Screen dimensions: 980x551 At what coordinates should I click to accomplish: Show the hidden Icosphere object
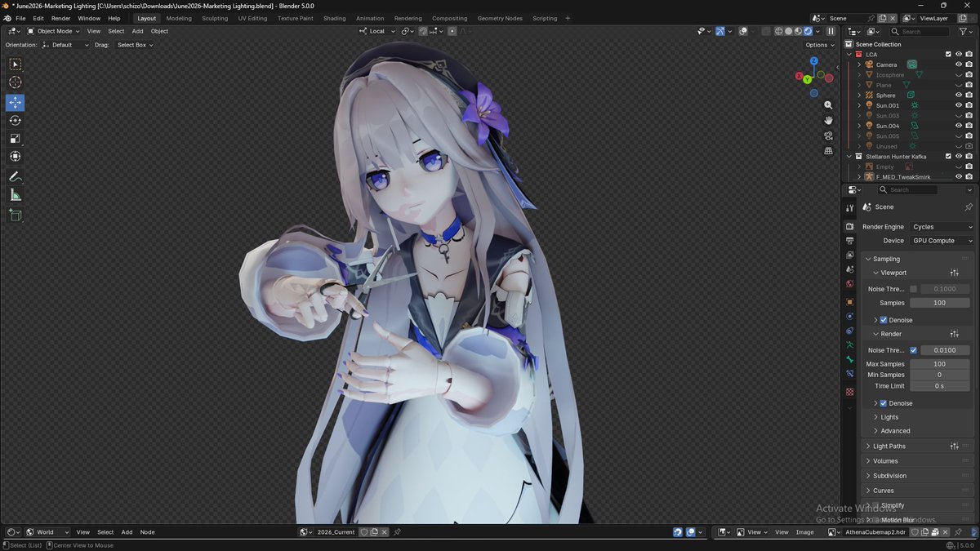tap(959, 75)
